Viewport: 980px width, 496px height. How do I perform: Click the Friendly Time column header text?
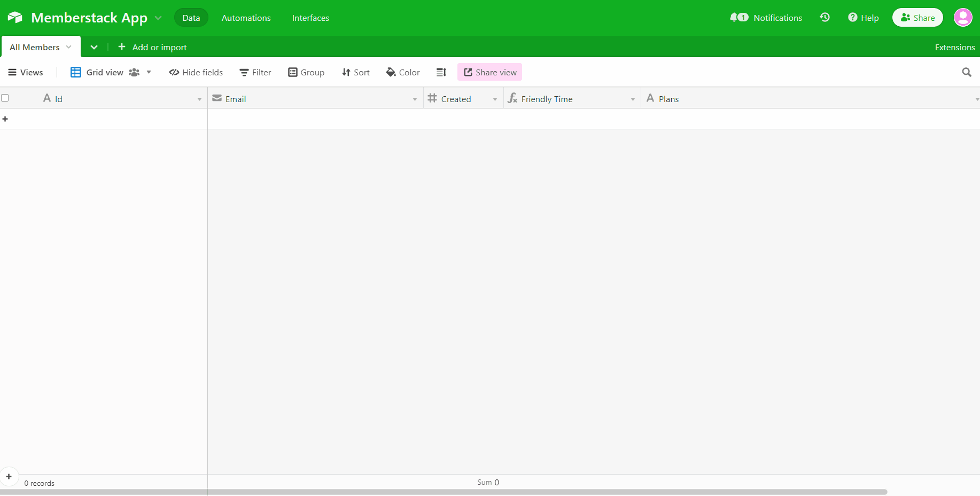(547, 99)
